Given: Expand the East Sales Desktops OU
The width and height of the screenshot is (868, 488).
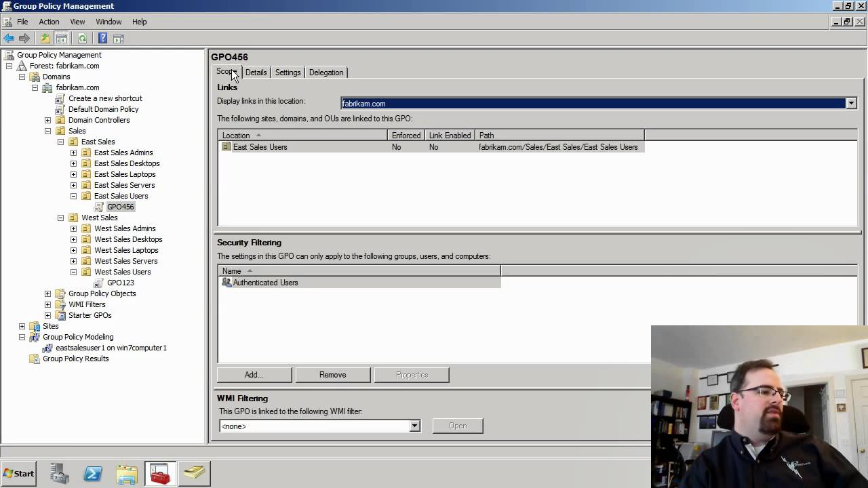Looking at the screenshot, I should click(x=73, y=163).
